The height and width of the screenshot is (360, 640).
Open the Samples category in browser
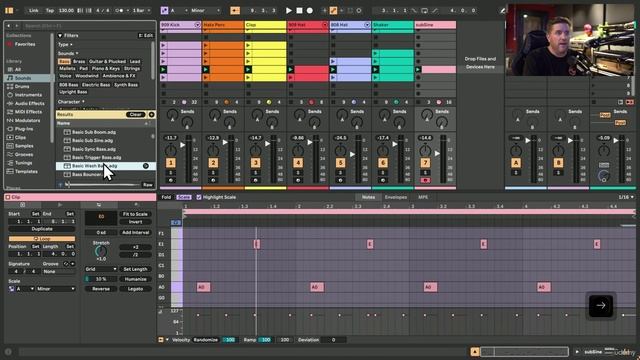tap(24, 146)
